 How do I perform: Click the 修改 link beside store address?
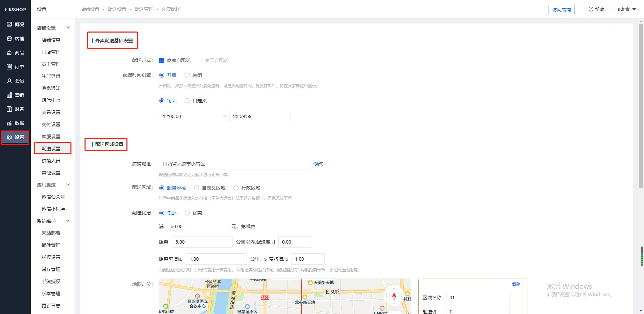[x=318, y=164]
